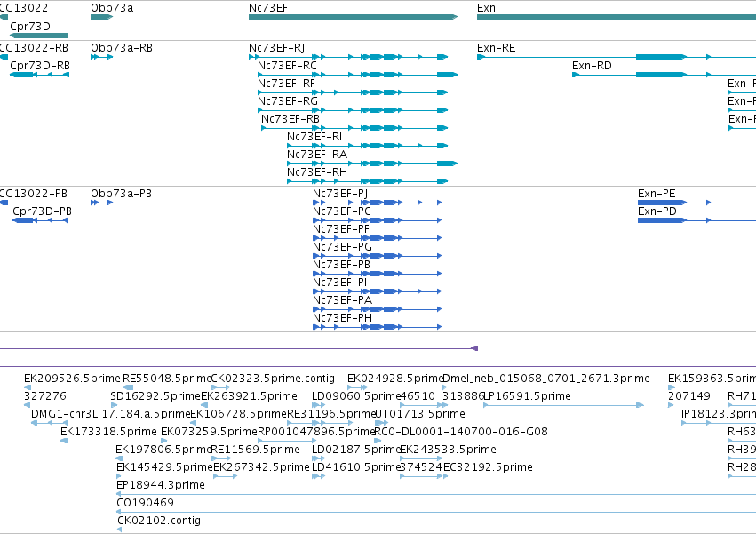The width and height of the screenshot is (756, 534).
Task: Click the RE11569.5prime EST label
Action: tap(256, 450)
